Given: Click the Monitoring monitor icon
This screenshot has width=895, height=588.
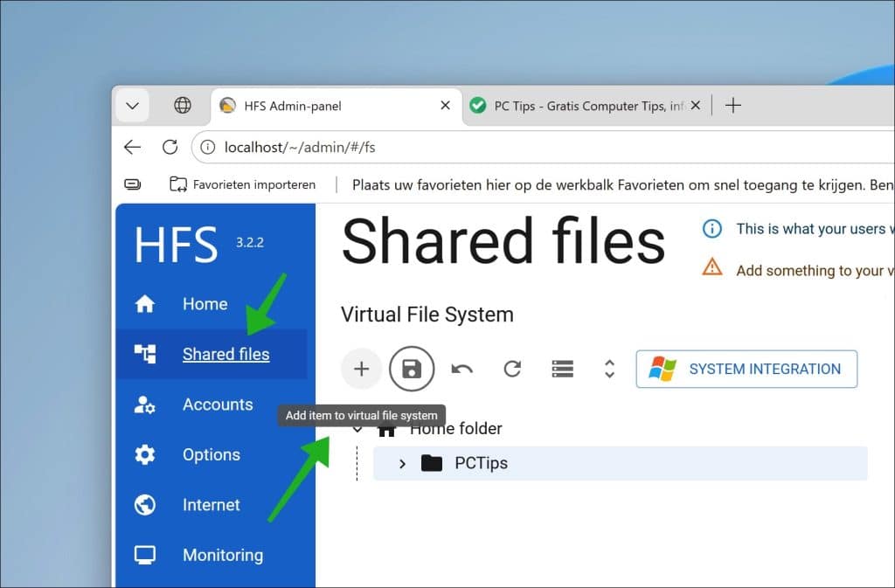Looking at the screenshot, I should coord(144,555).
